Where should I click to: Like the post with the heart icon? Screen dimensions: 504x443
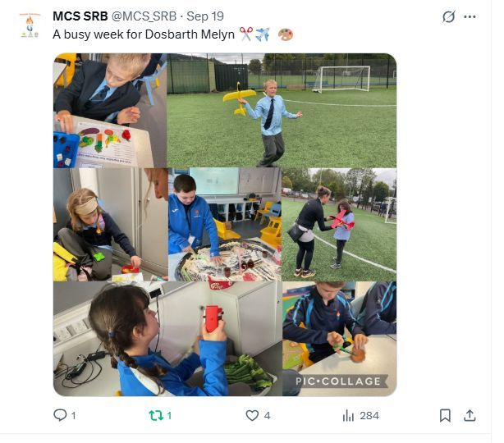point(252,415)
